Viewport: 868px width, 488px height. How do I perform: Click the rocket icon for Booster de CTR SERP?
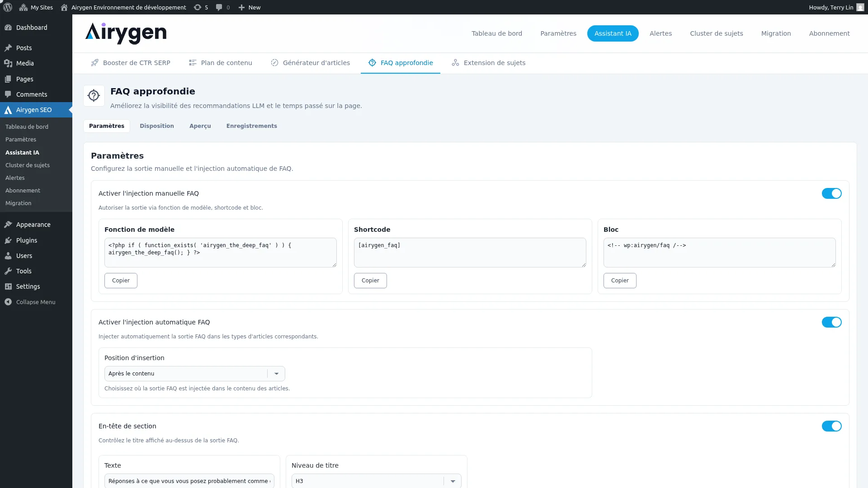(94, 63)
